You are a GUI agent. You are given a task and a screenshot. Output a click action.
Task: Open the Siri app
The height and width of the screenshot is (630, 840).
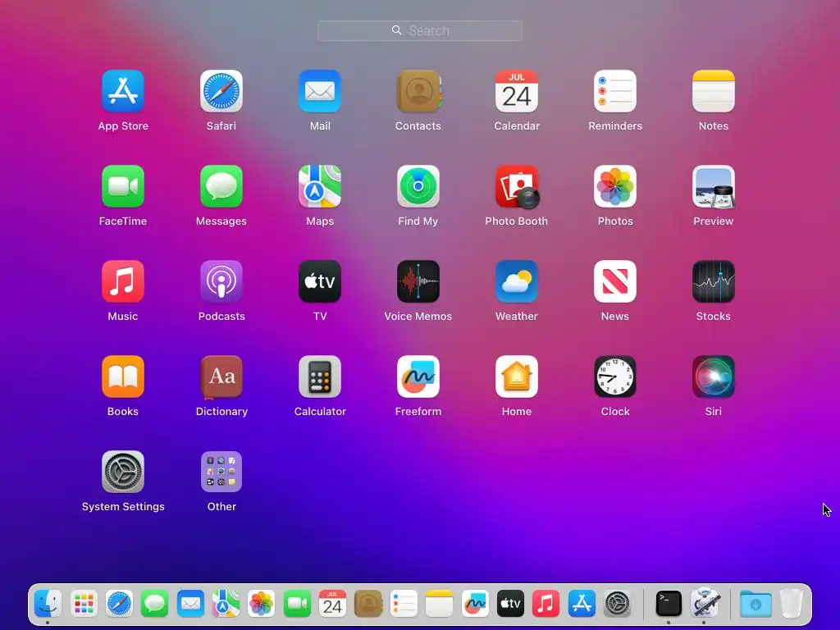point(714,377)
